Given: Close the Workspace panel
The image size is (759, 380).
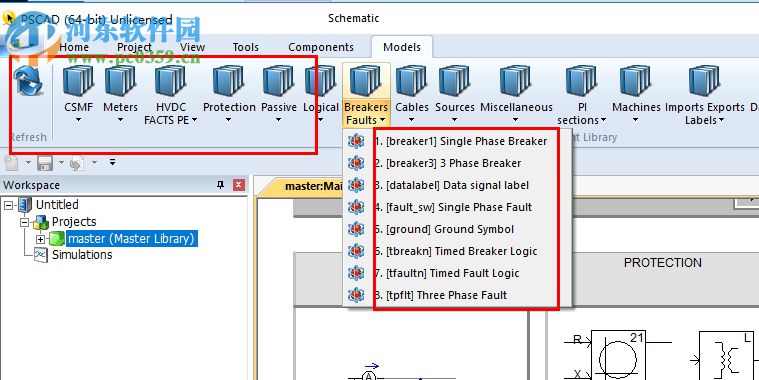Looking at the screenshot, I should pyautogui.click(x=239, y=185).
